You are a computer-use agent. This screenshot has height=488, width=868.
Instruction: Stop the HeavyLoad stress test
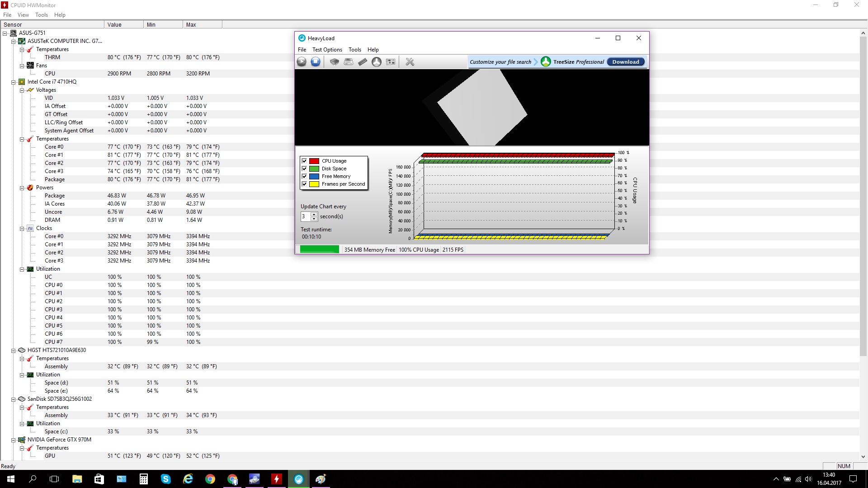coord(316,62)
